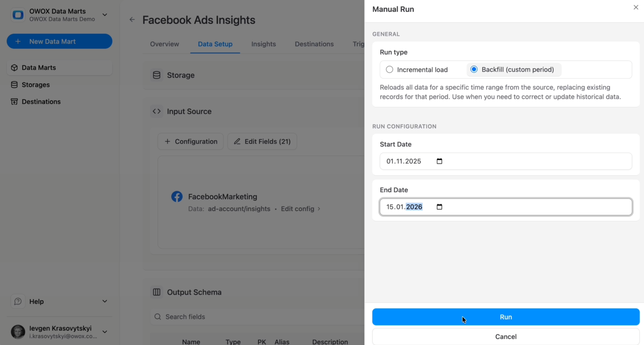Click the OWOX Data Marts logo icon
The width and height of the screenshot is (644, 345).
(18, 15)
